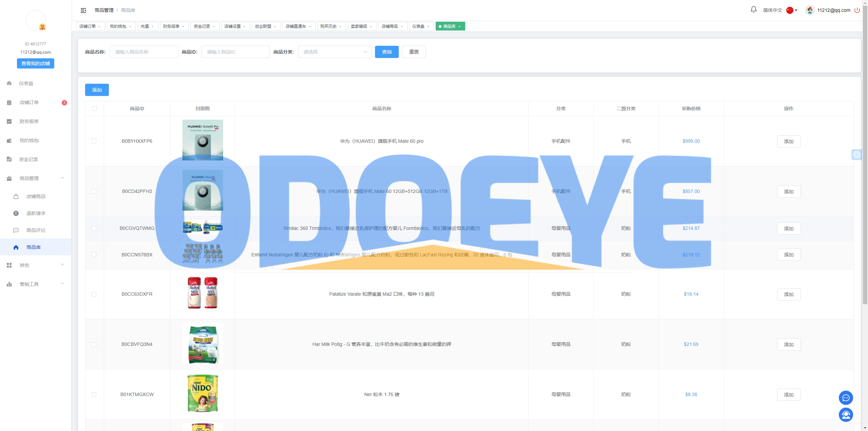This screenshot has height=431, width=868.
Task: Toggle the sidebar collapse hamburger icon
Action: (83, 11)
